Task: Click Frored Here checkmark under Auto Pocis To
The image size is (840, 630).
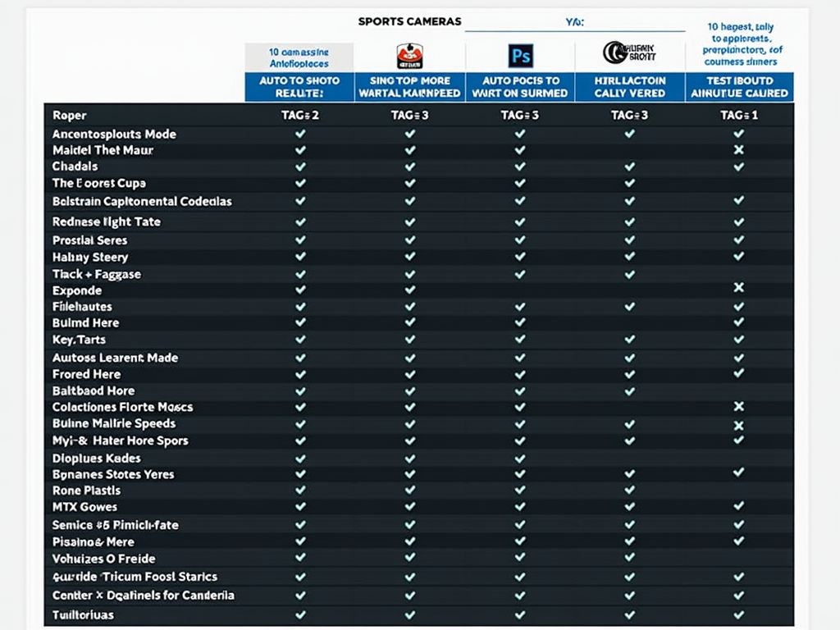Action: (519, 374)
